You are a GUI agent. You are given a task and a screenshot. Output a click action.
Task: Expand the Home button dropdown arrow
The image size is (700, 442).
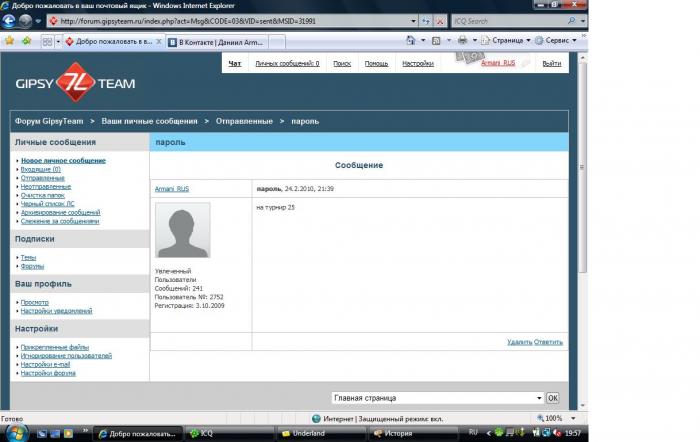click(423, 41)
